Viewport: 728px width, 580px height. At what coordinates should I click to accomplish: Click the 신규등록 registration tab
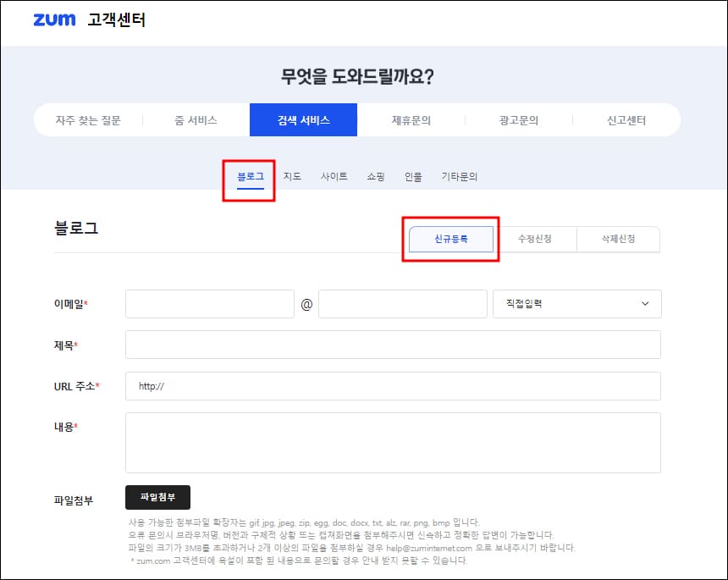click(450, 239)
